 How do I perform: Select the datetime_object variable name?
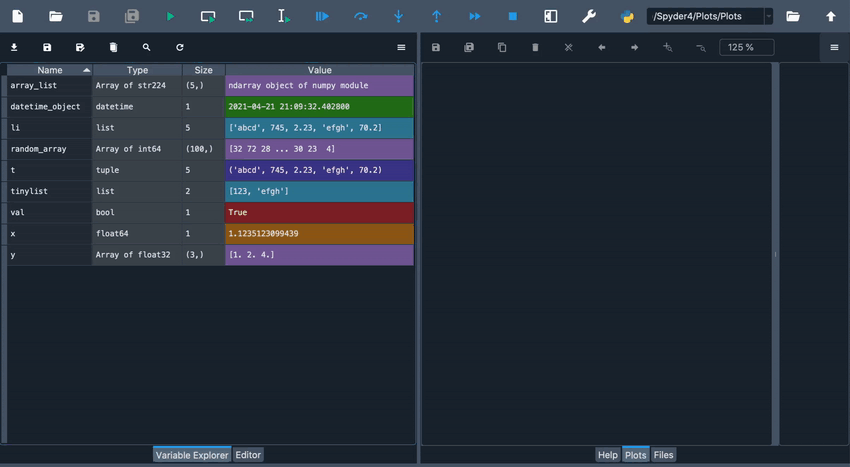(45, 106)
